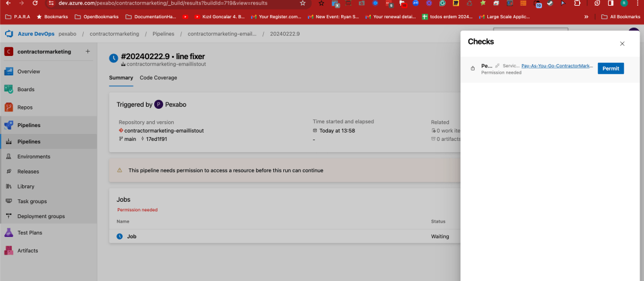
Task: Open the Your Register.com... Gmail bookmark
Action: (x=276, y=17)
